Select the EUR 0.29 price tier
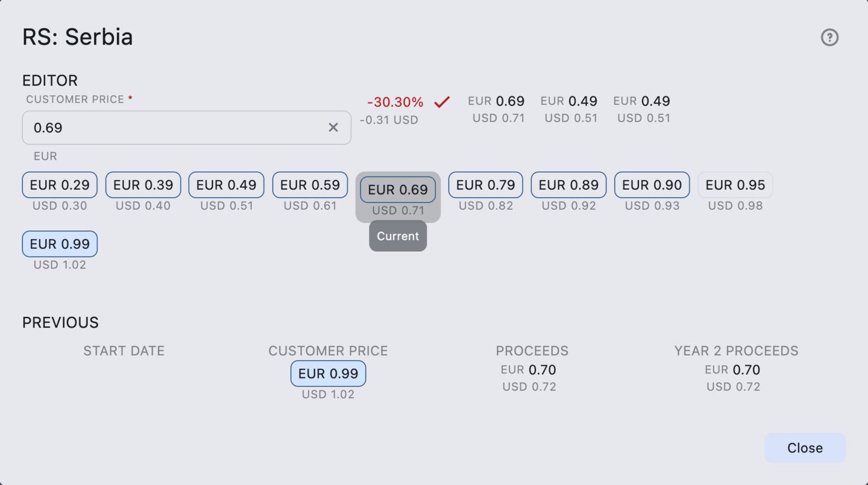Screen dimensions: 868x485 59,185
